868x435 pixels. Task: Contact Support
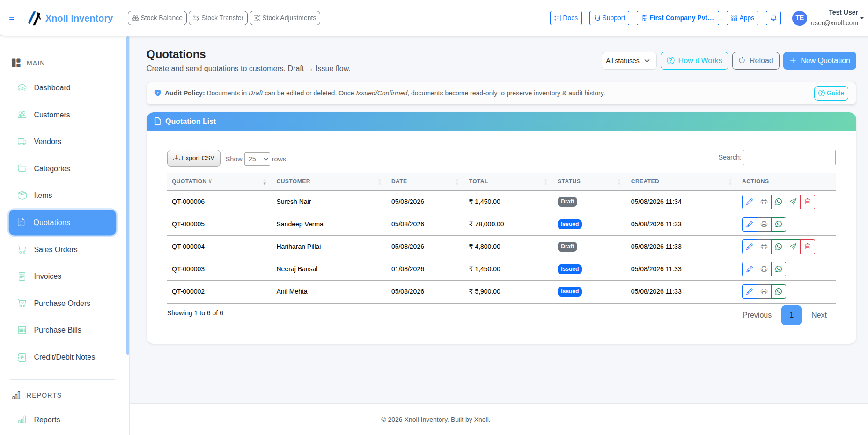(x=609, y=18)
